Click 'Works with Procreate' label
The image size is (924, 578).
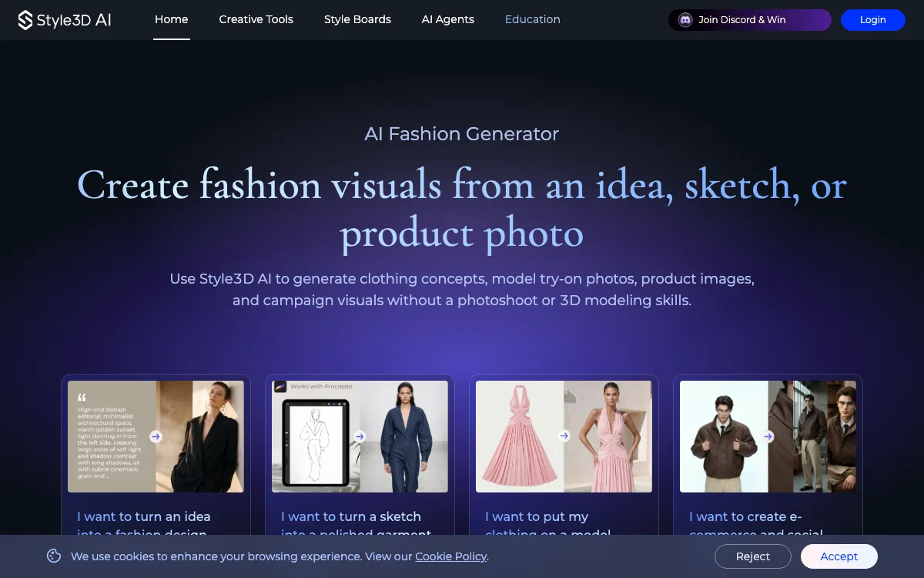(321, 387)
